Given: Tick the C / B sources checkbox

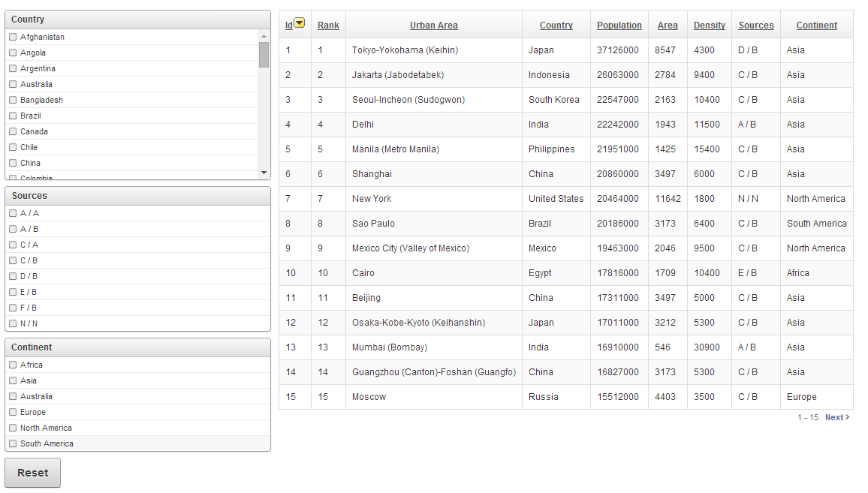Looking at the screenshot, I should pos(13,260).
